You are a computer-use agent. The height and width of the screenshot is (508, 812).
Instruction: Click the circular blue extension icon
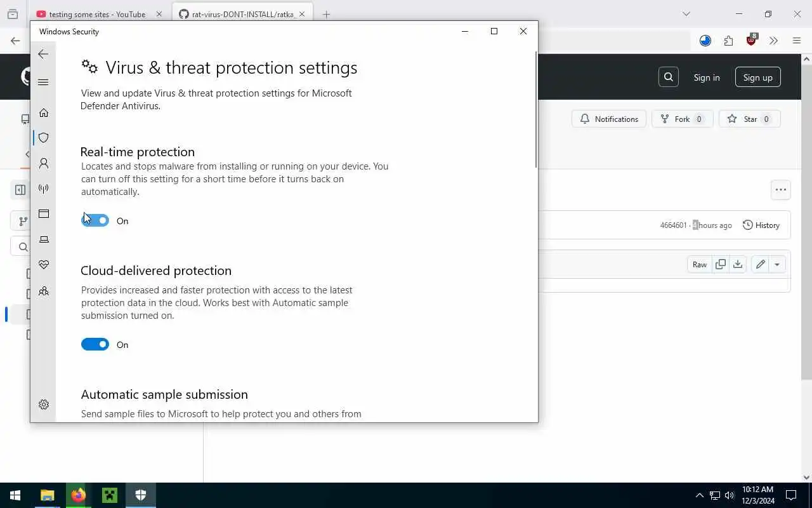click(705, 41)
